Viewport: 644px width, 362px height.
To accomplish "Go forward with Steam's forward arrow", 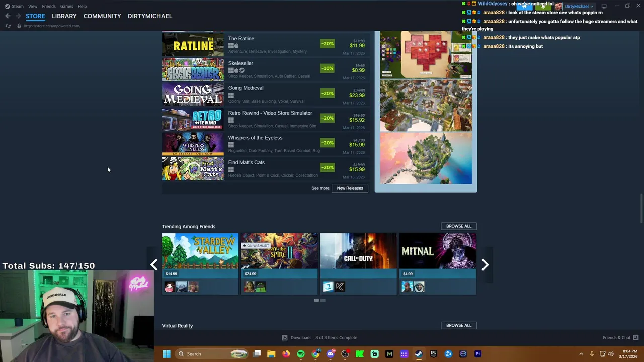I will 18,16.
